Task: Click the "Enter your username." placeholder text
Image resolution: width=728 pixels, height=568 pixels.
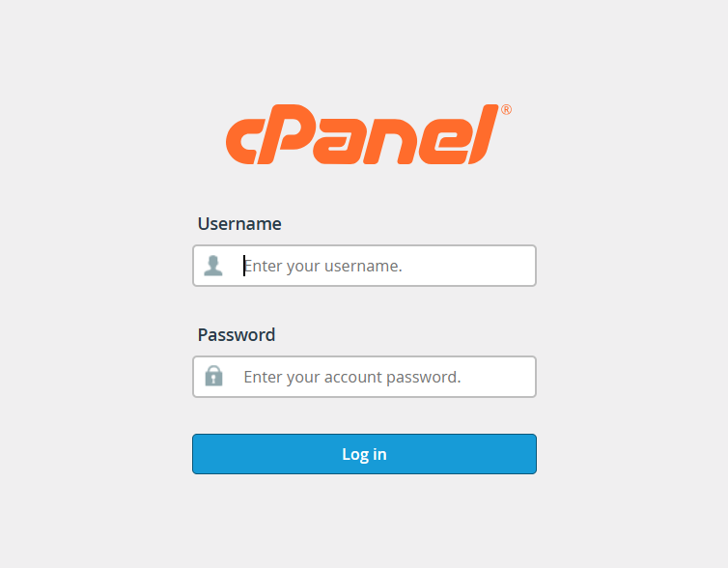Action: 323,266
